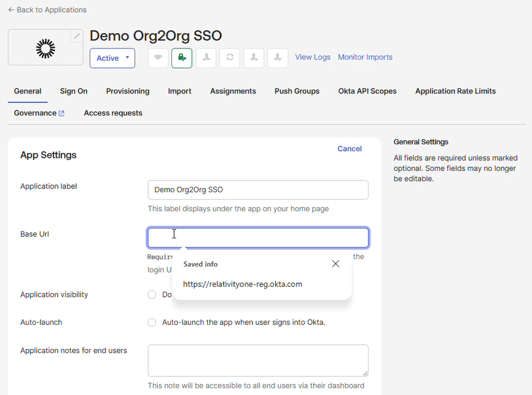Open the Okta API Scopes tab
This screenshot has height=395, width=532.
[367, 91]
